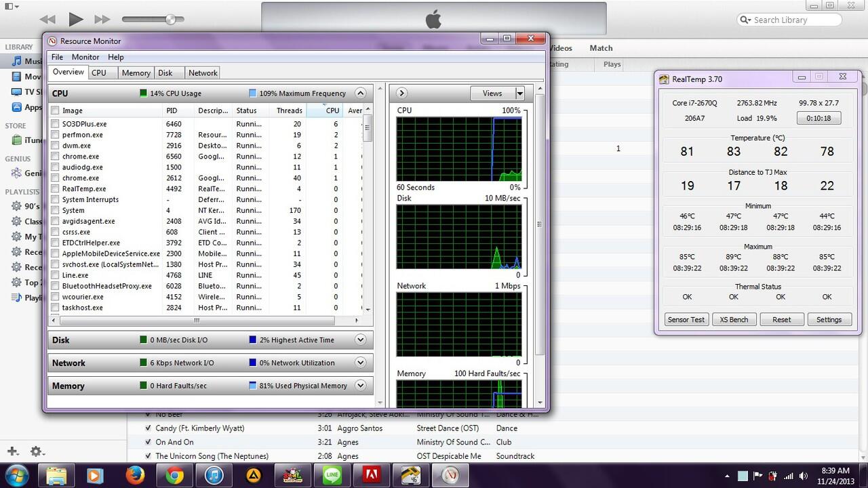Sort processes by Threads column
Viewport: 868px width, 488px height.
[x=288, y=110]
